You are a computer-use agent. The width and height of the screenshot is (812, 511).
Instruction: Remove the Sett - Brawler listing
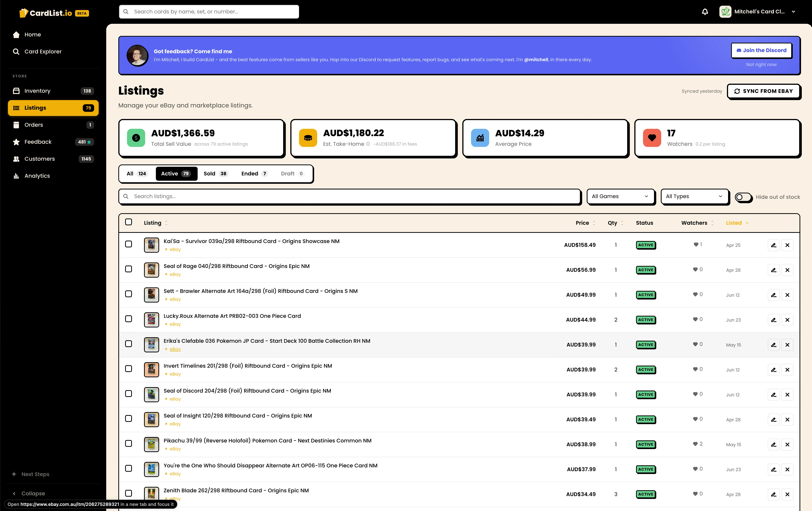(x=787, y=295)
